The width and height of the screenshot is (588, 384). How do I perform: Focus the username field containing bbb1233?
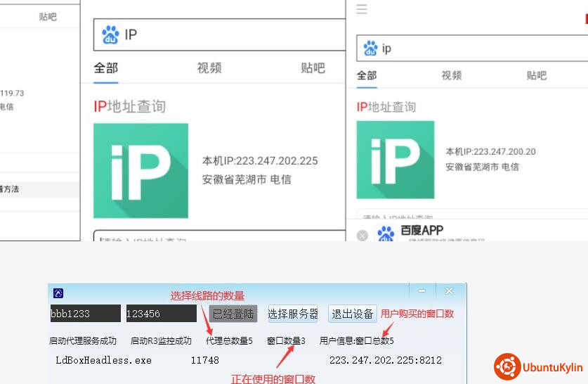coord(85,314)
